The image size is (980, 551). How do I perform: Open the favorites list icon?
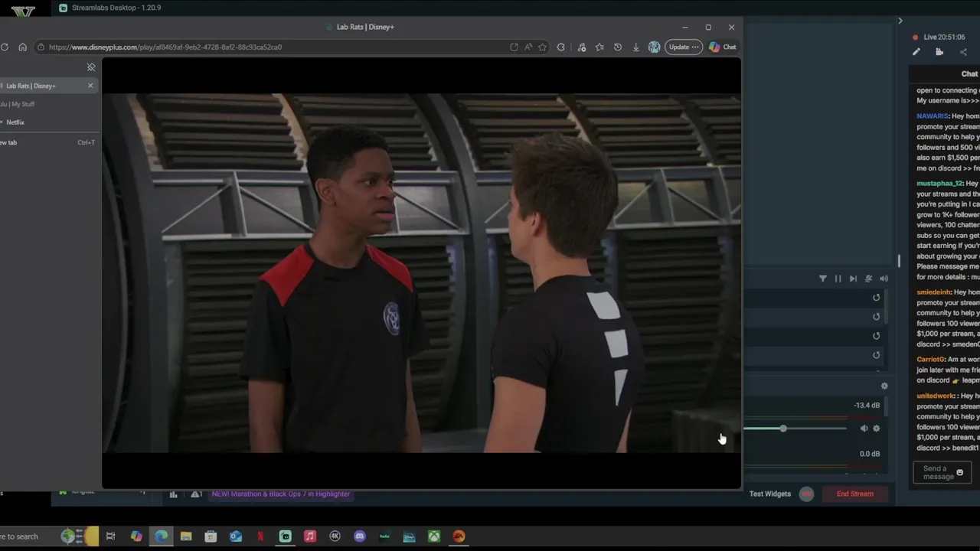(x=599, y=47)
